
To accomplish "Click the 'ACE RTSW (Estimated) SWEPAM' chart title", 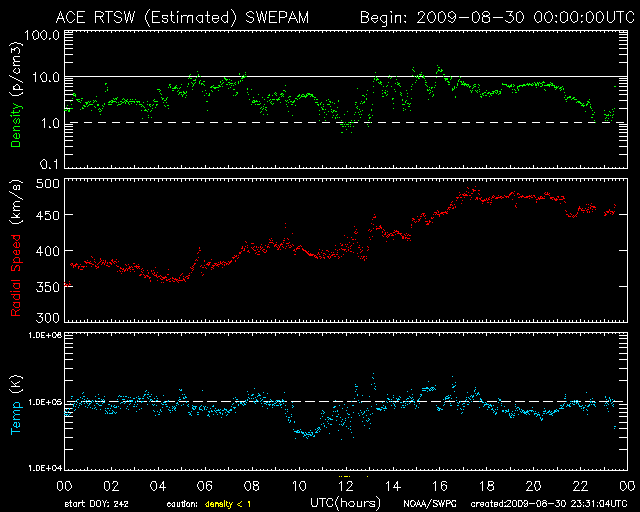I will [x=182, y=18].
